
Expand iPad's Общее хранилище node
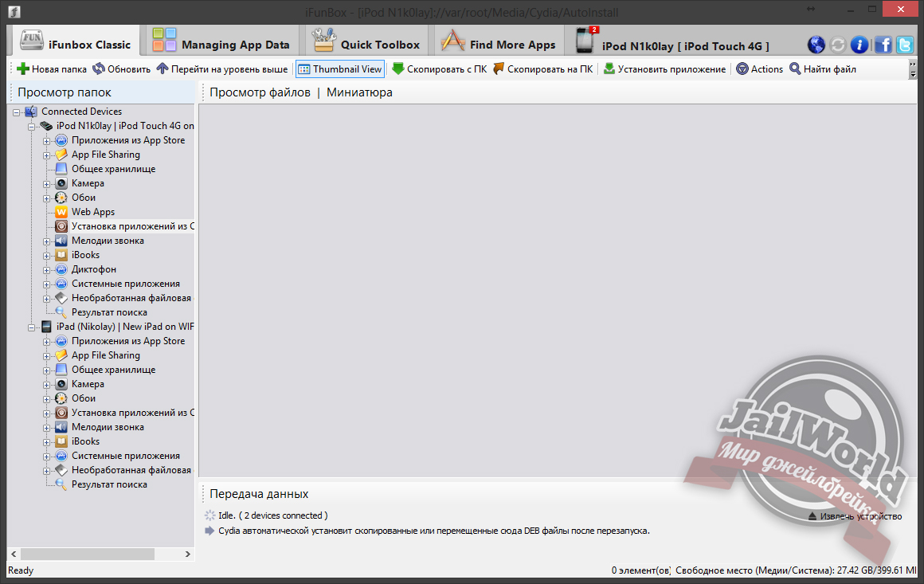(x=46, y=370)
